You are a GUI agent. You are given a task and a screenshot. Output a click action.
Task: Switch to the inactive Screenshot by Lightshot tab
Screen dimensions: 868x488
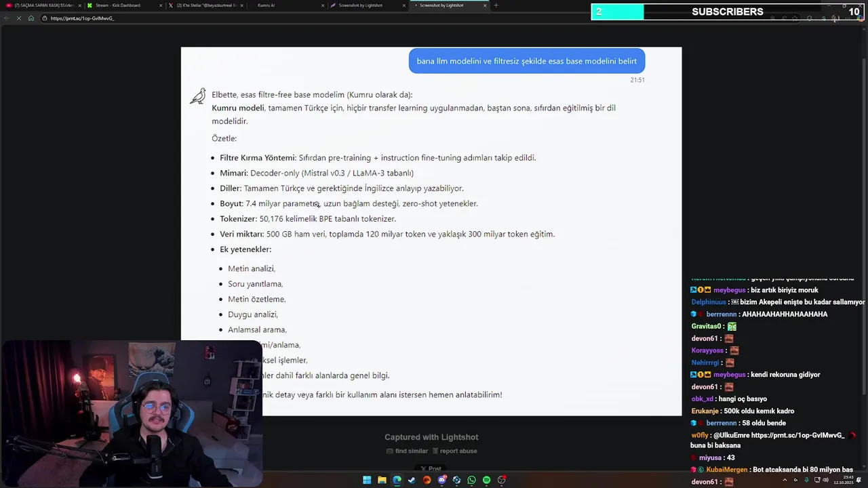point(366,5)
